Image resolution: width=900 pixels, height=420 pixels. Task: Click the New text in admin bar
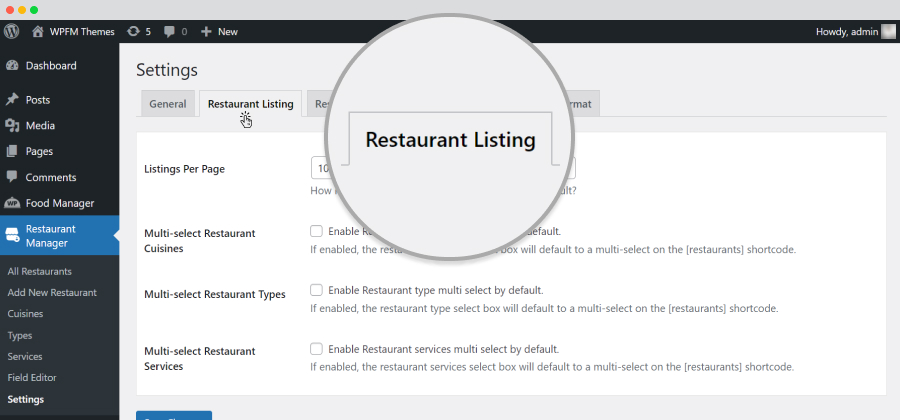[x=228, y=32]
